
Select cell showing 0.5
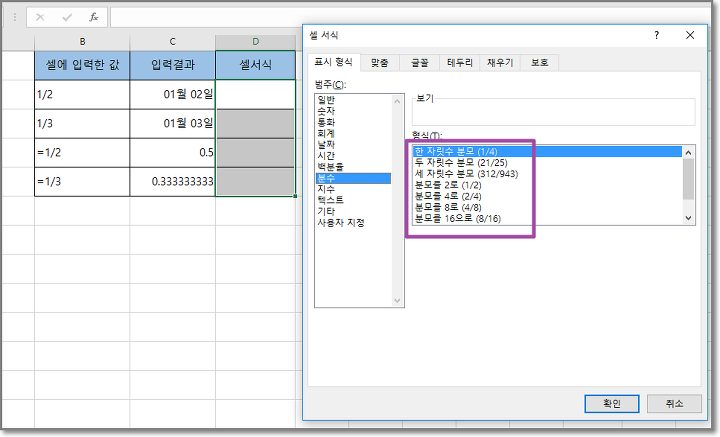pyautogui.click(x=173, y=152)
